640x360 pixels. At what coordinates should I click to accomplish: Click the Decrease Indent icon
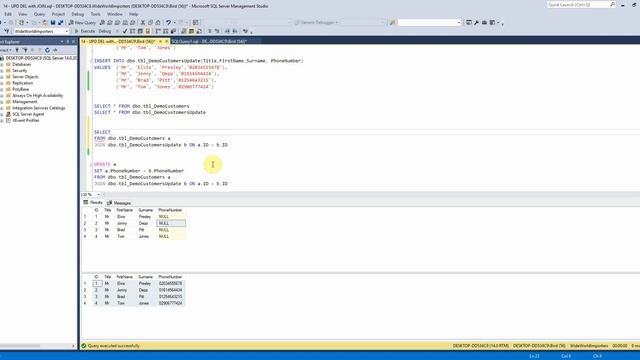click(x=227, y=31)
